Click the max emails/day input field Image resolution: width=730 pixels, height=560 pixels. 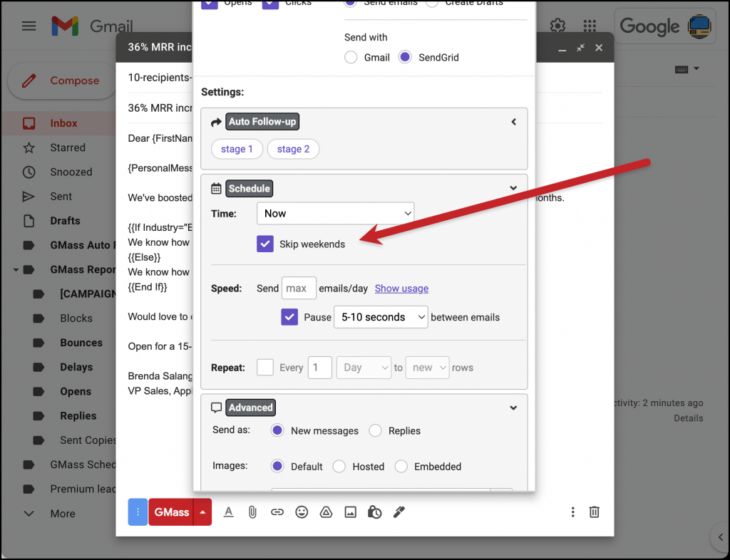[299, 288]
